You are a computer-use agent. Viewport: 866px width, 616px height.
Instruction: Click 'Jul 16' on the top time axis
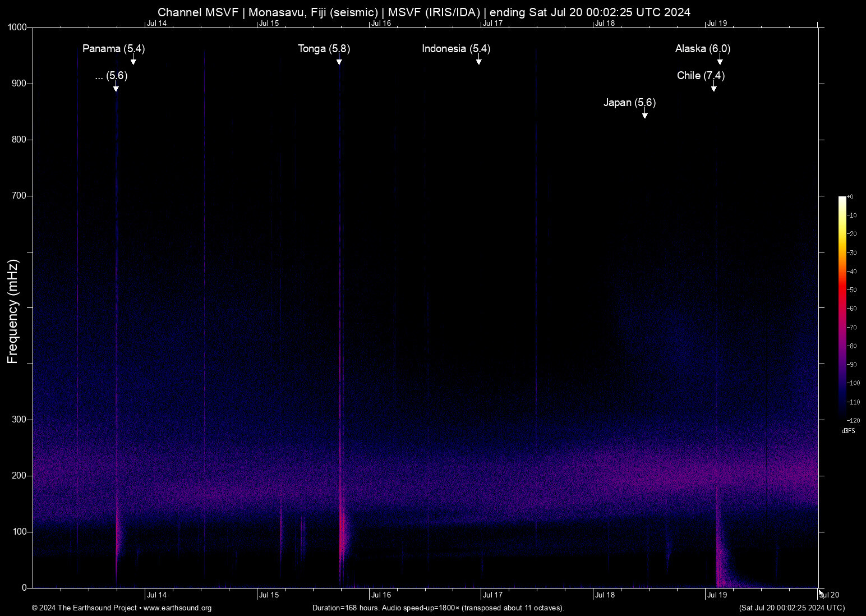point(381,23)
